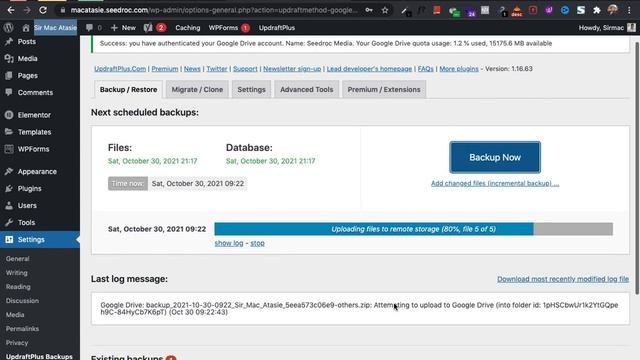Screen dimensions: 640x360
Task: Switch to Premium / Extensions tab
Action: (x=384, y=89)
